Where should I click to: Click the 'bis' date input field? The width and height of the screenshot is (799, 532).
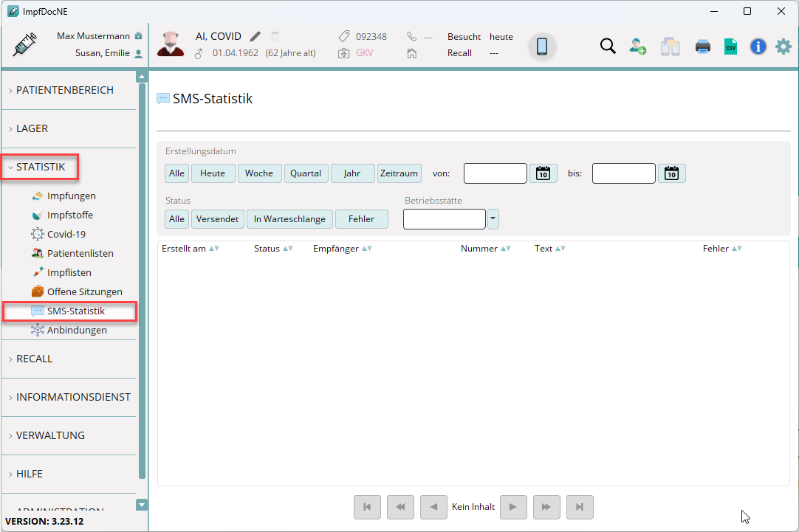pos(623,173)
